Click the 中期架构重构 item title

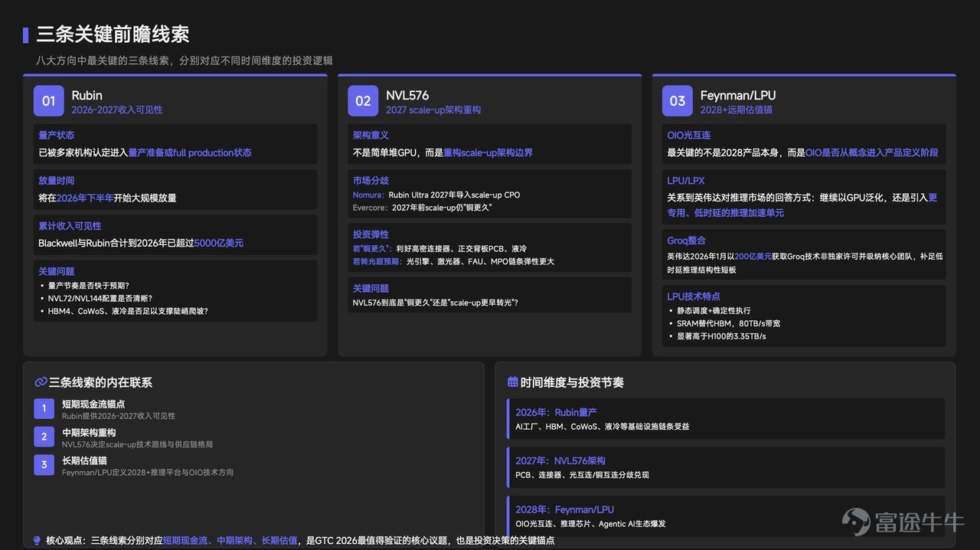(x=89, y=432)
